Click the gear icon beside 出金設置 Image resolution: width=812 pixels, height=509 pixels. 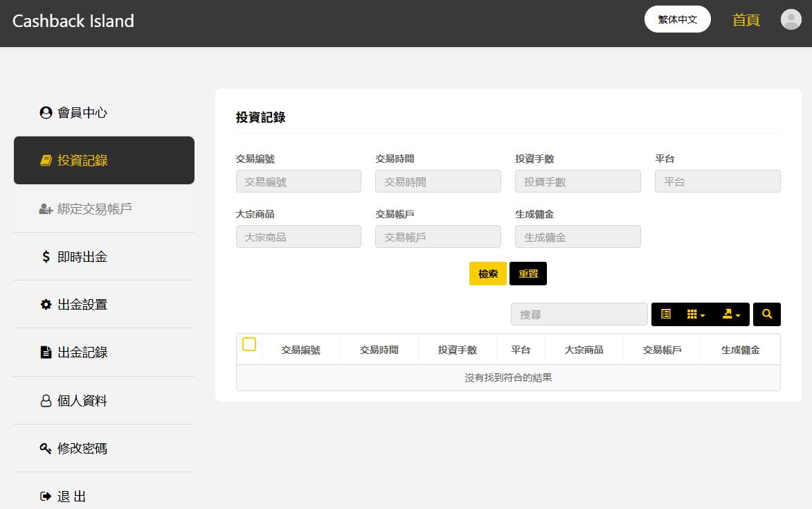click(46, 305)
